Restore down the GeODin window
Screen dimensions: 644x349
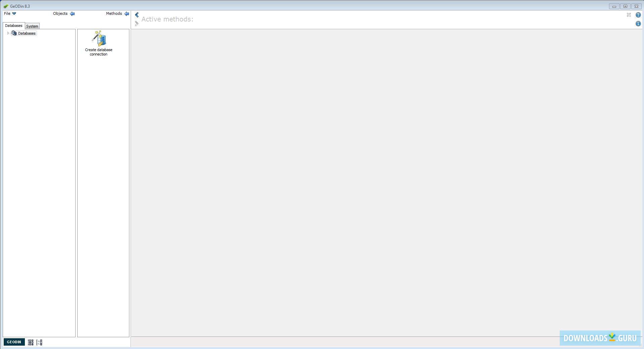pyautogui.click(x=625, y=6)
